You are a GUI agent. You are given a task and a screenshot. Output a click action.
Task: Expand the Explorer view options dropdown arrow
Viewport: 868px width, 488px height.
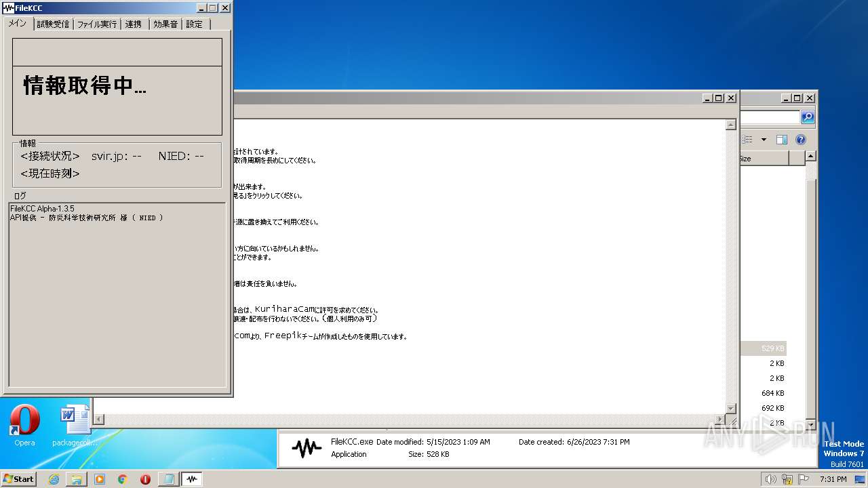(764, 140)
